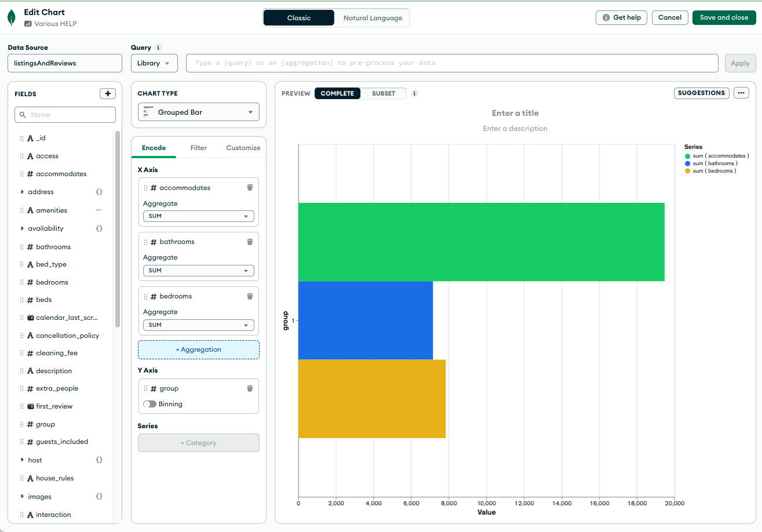The height and width of the screenshot is (532, 762).
Task: Open the Filter tab
Action: pyautogui.click(x=198, y=148)
